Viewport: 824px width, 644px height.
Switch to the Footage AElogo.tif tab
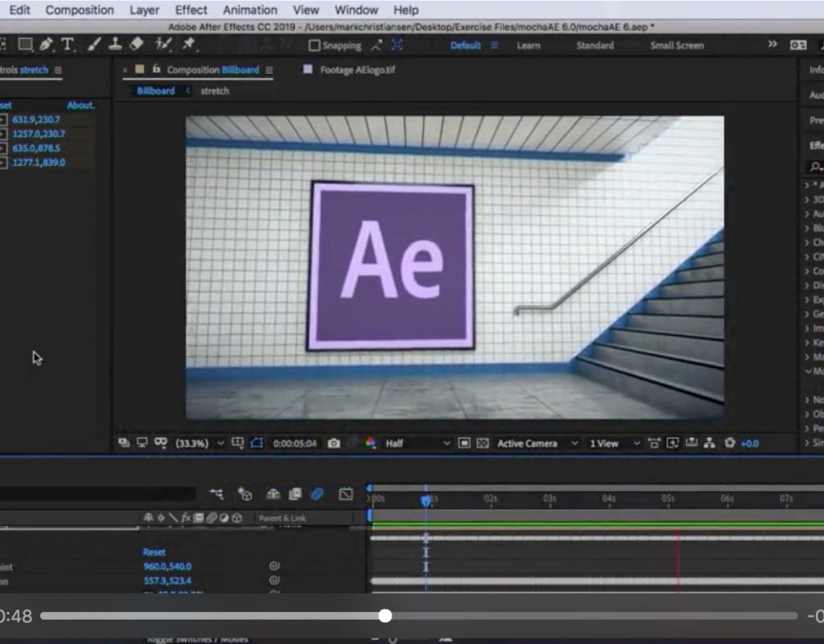[x=357, y=70]
